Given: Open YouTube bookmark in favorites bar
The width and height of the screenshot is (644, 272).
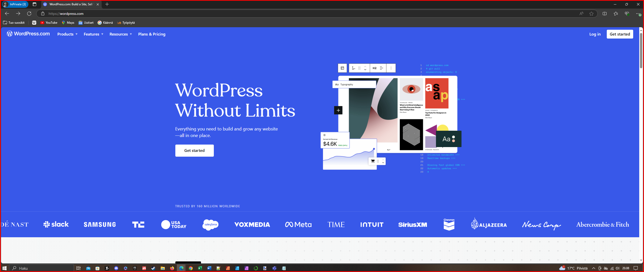Looking at the screenshot, I should [49, 23].
